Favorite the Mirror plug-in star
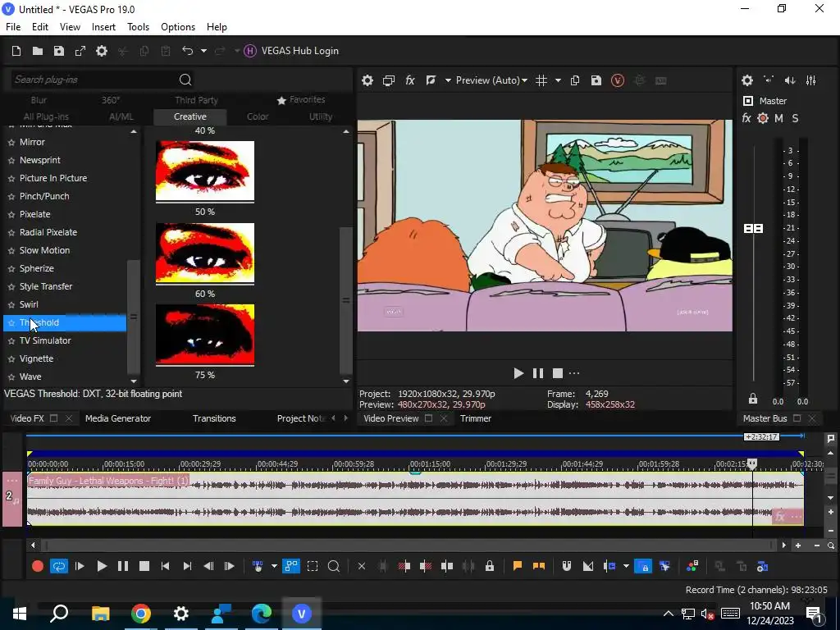The height and width of the screenshot is (630, 840). click(x=11, y=143)
